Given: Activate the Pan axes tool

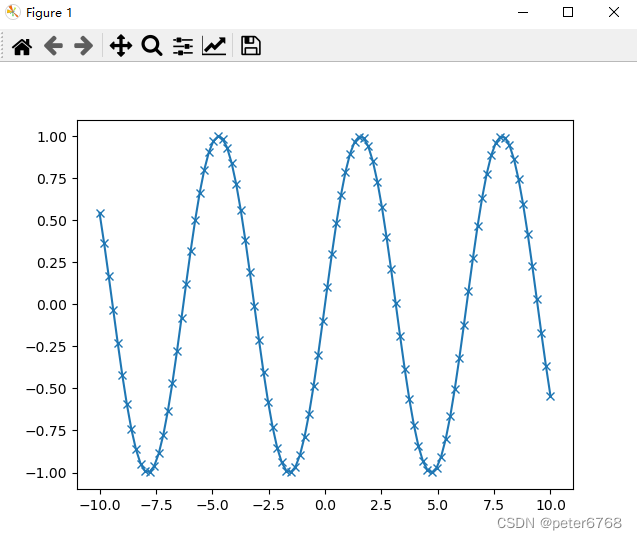Looking at the screenshot, I should pyautogui.click(x=121, y=46).
